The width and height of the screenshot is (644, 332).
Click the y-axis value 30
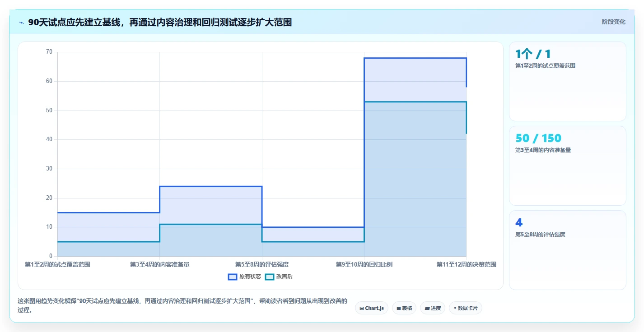(x=49, y=169)
